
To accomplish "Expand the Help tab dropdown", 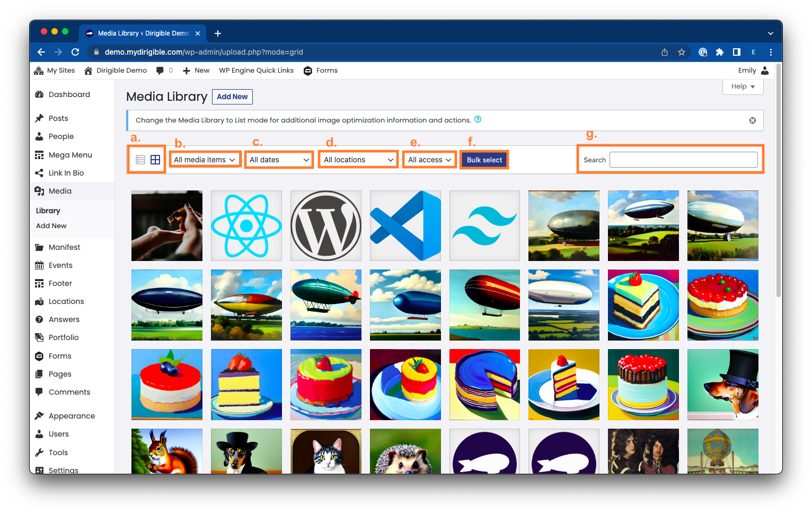I will (743, 86).
